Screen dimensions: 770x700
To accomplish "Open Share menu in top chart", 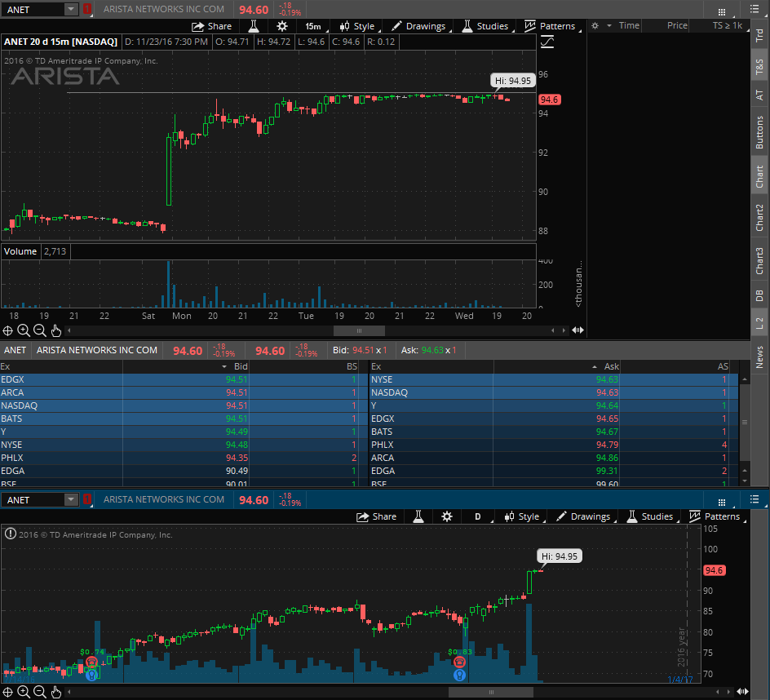I will click(211, 26).
